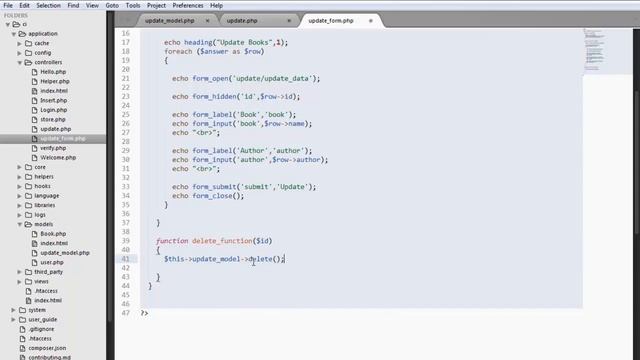The width and height of the screenshot is (640, 360).
Task: Click the composer.json file icon
Action: [22, 348]
